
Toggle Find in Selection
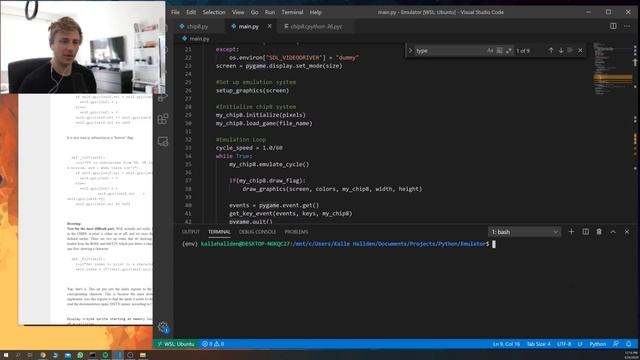click(x=570, y=50)
